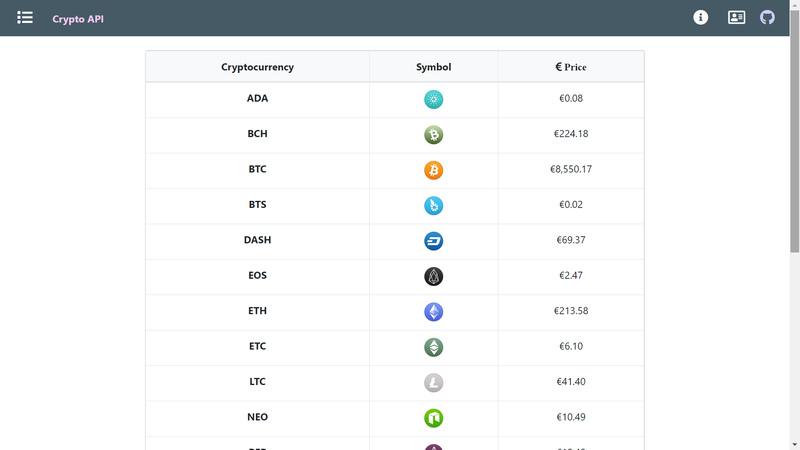Screen dimensions: 800x450
Task: Click the ADA Cardano coin icon
Action: coord(434,99)
